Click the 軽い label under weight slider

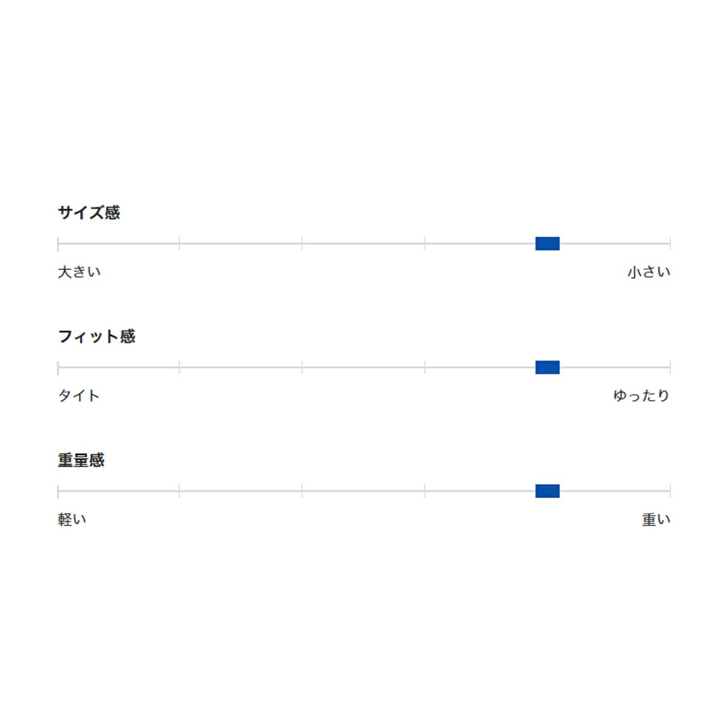click(x=72, y=519)
